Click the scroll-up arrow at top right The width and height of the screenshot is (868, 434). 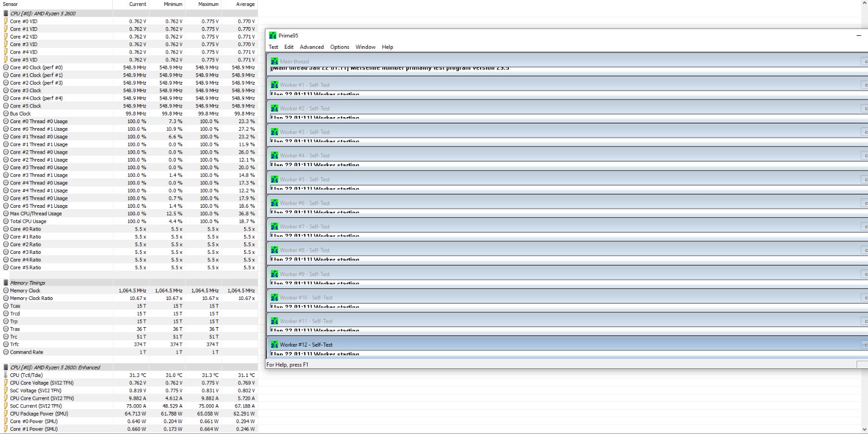tap(864, 3)
